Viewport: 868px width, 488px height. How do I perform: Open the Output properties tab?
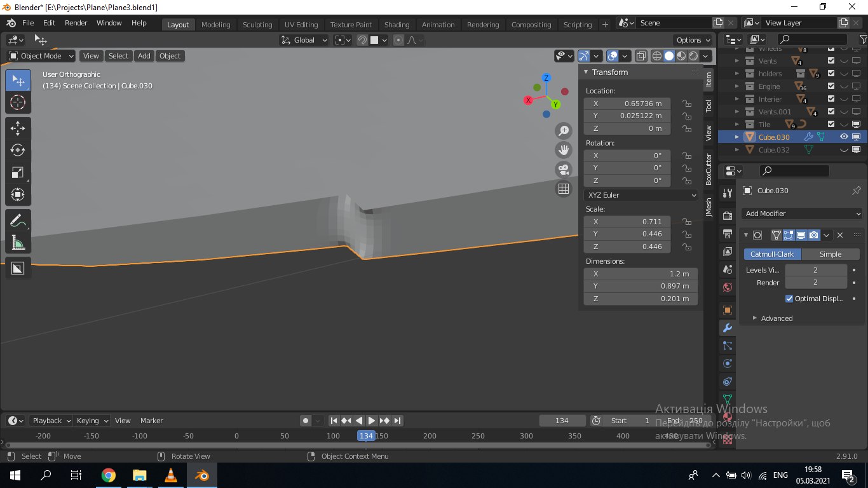[728, 234]
